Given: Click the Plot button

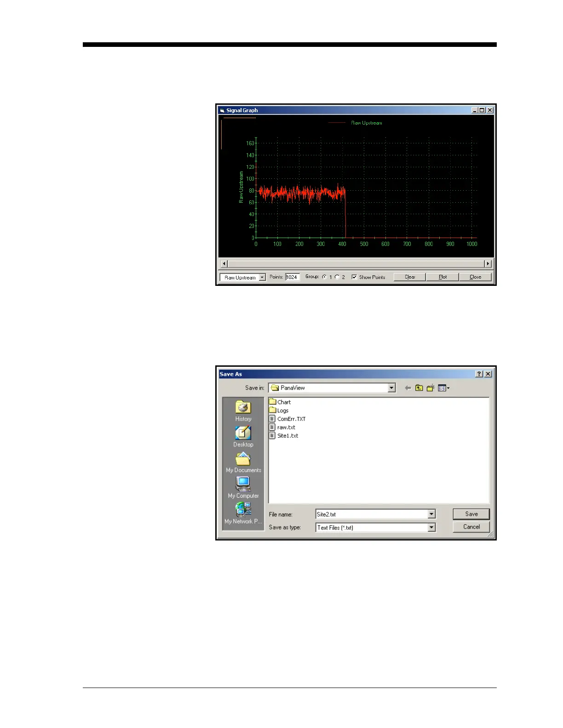Looking at the screenshot, I should (442, 277).
